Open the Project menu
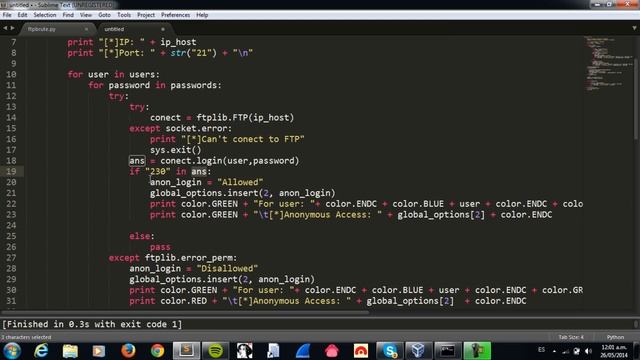This screenshot has height=360, width=640. (x=146, y=15)
